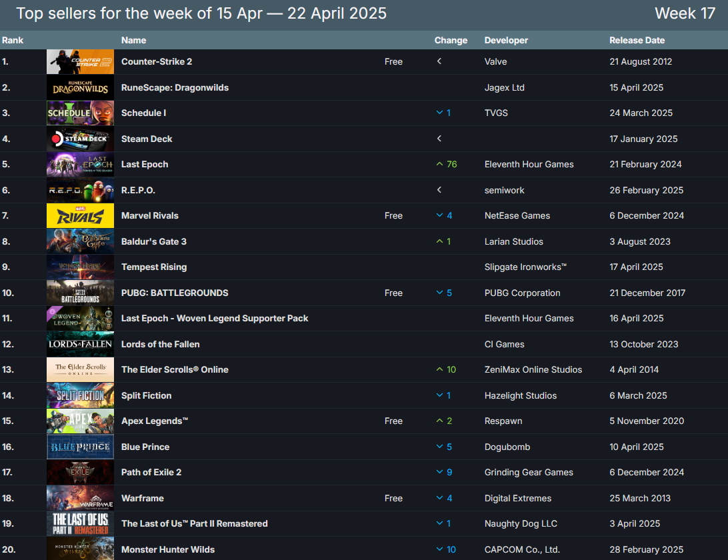Screen dimensions: 728x560
Task: Open the Path of Exile 2 title link
Action: click(x=151, y=472)
